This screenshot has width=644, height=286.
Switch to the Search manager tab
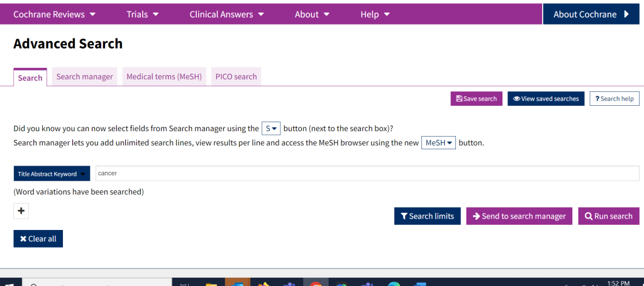(x=85, y=77)
